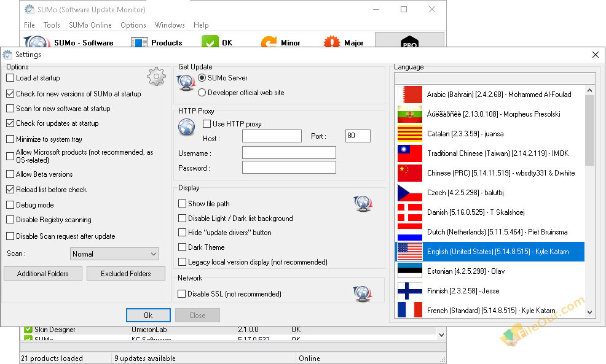Click the French flag icon
This screenshot has height=364, width=606.
(x=410, y=310)
